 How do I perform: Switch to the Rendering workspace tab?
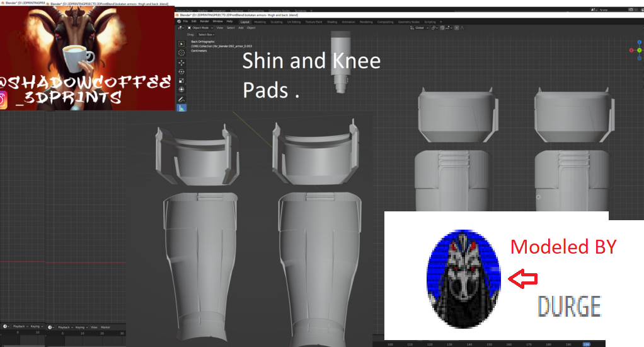(x=366, y=22)
